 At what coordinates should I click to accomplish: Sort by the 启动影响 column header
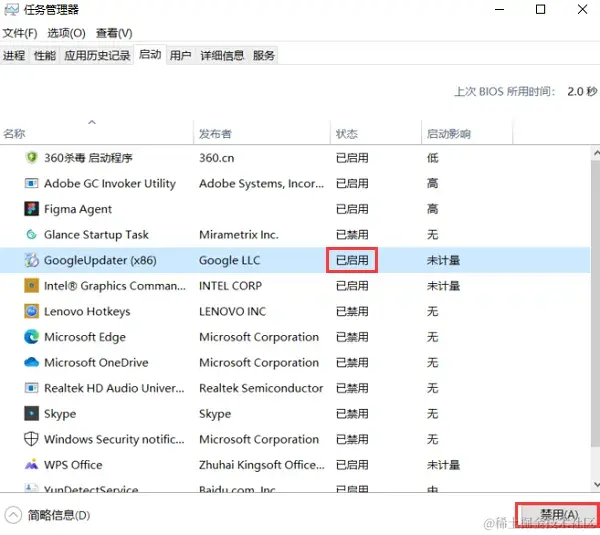click(467, 133)
